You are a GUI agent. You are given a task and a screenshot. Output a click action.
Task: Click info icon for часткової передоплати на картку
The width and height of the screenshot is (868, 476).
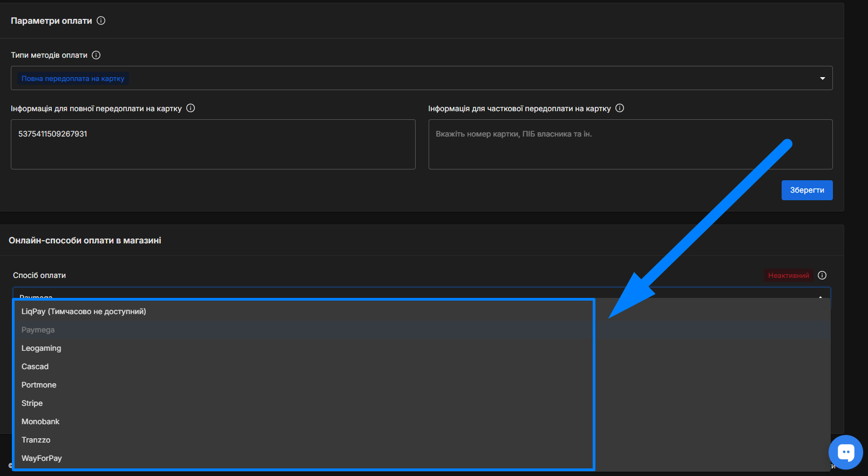(x=620, y=108)
